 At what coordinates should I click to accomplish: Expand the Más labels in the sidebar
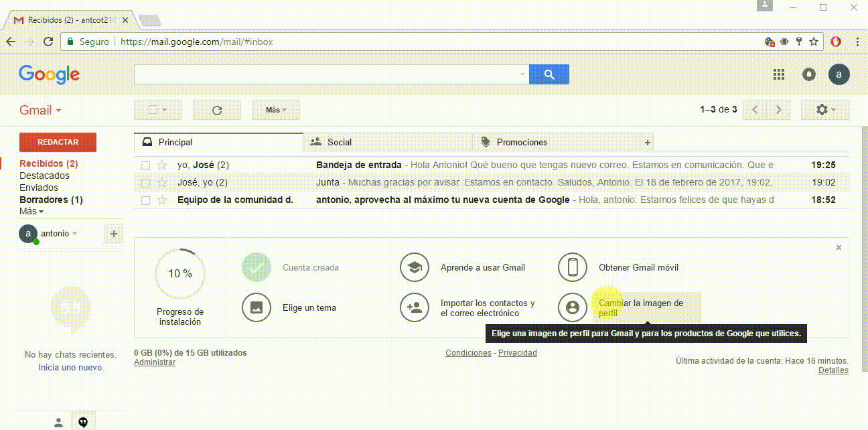(x=31, y=211)
